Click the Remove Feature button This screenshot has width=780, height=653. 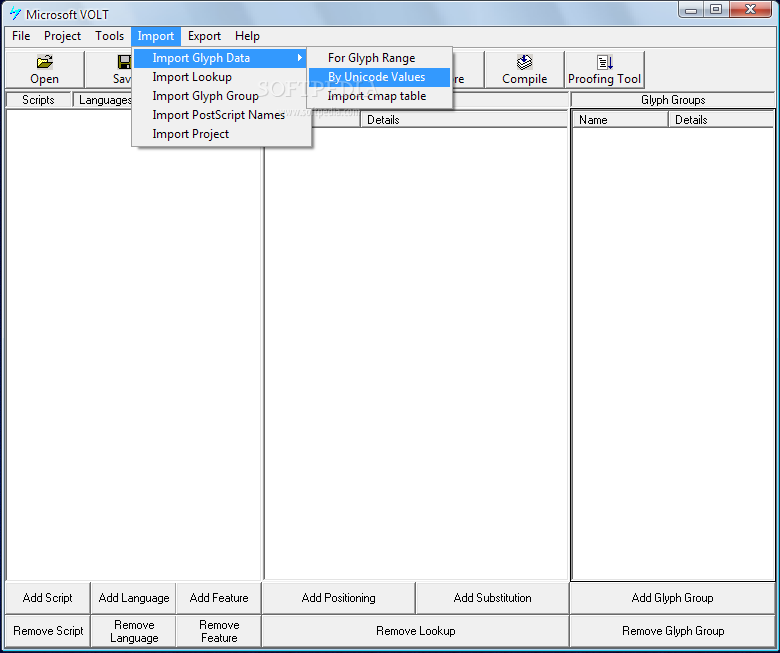(219, 631)
